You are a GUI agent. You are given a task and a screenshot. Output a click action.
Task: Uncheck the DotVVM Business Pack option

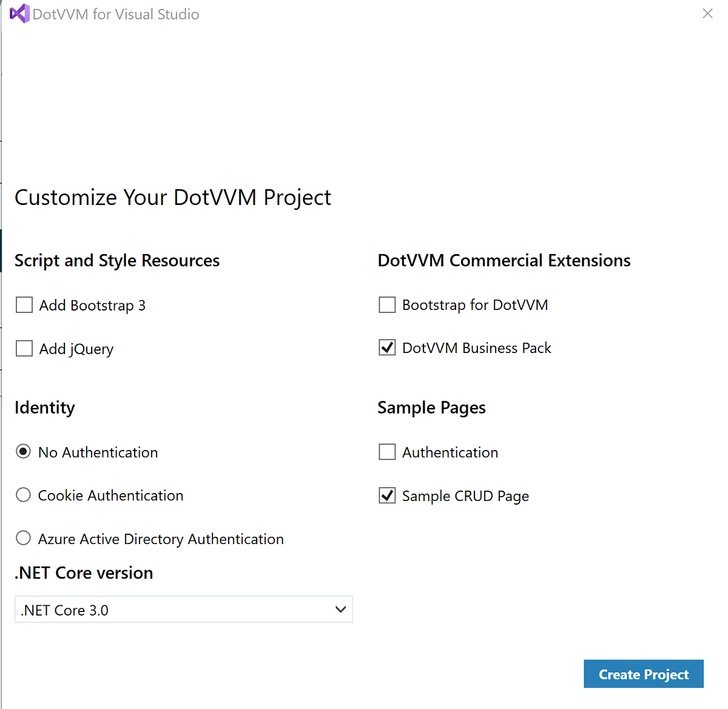click(x=386, y=347)
